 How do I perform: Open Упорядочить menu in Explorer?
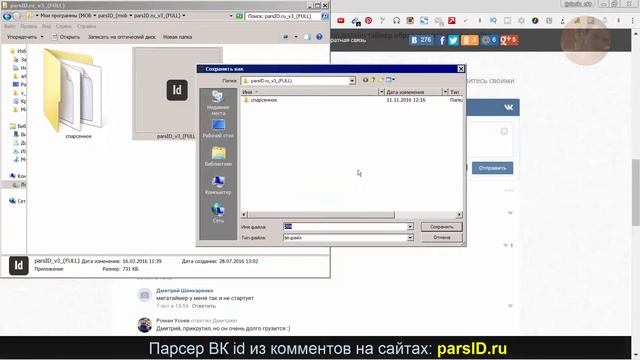(x=25, y=37)
